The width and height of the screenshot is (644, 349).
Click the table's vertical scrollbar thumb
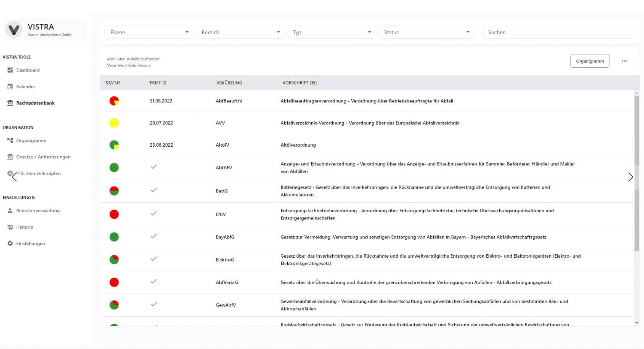pyautogui.click(x=637, y=173)
